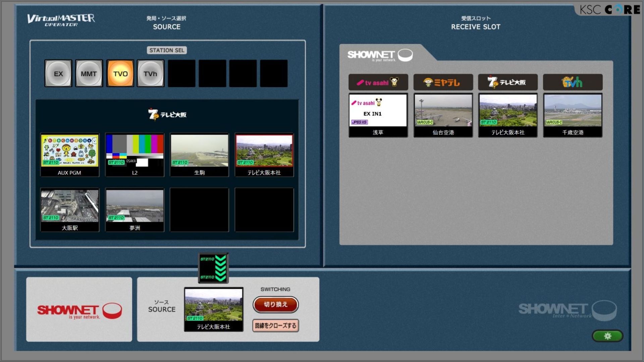Click the STATION SEL label
This screenshot has height=362, width=644.
[167, 50]
